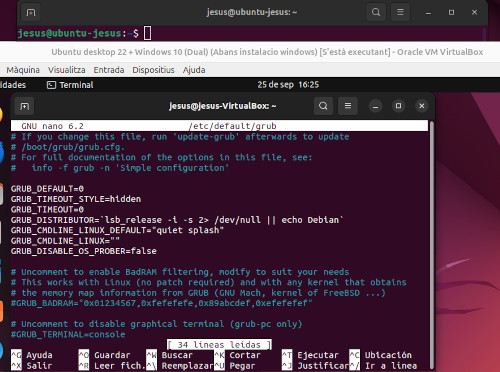
Task: Click the 'This works with Linux' comment line
Action: (x=209, y=282)
